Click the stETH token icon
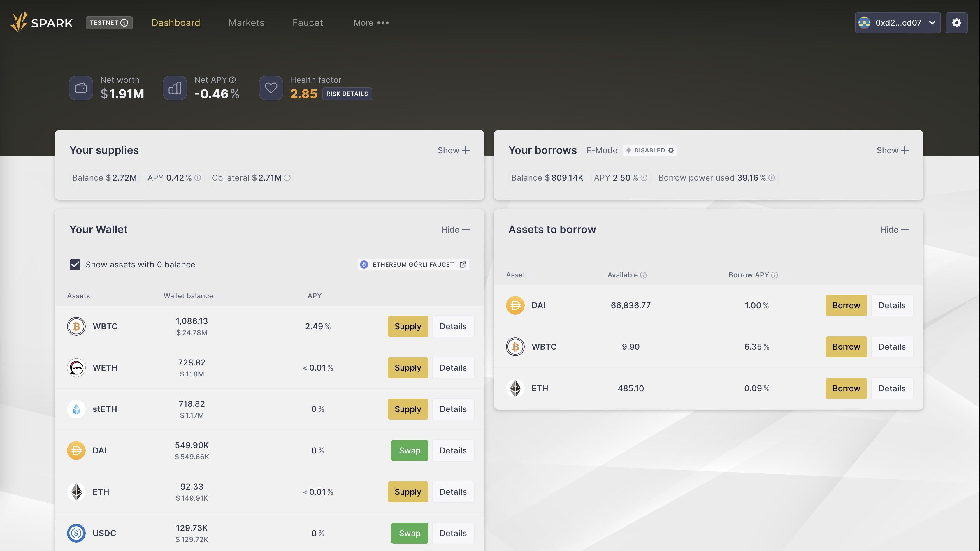 tap(76, 409)
